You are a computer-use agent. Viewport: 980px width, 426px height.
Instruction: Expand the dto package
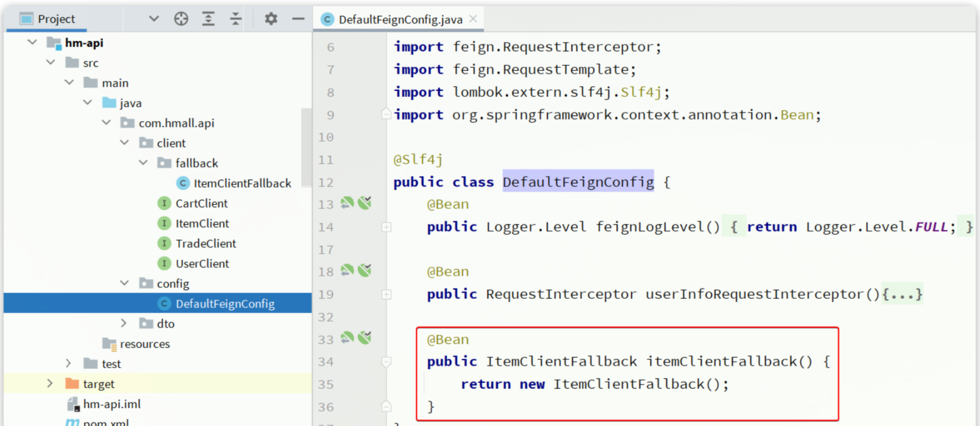click(x=124, y=324)
